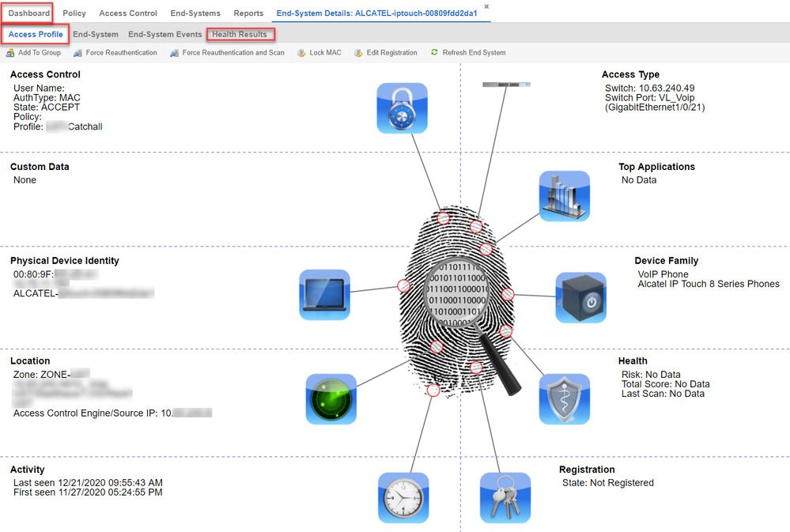Image resolution: width=790 pixels, height=532 pixels.
Task: Close the End-System Details tab
Action: 486,6
